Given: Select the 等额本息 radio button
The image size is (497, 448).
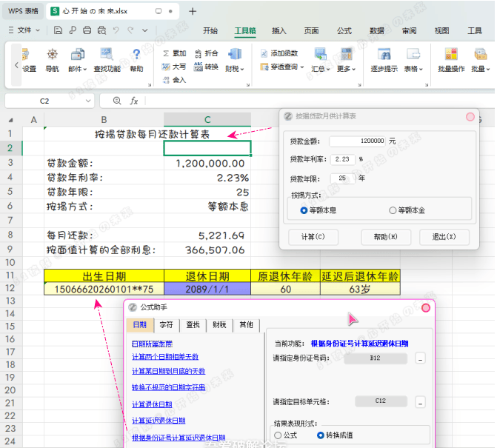Looking at the screenshot, I should 304,210.
